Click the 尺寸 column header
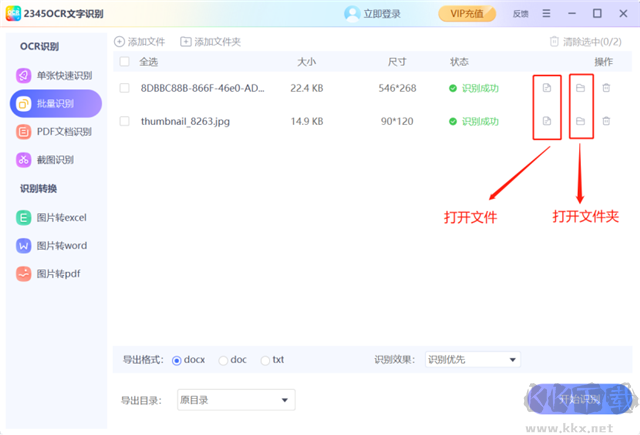The image size is (640, 435). tap(397, 62)
